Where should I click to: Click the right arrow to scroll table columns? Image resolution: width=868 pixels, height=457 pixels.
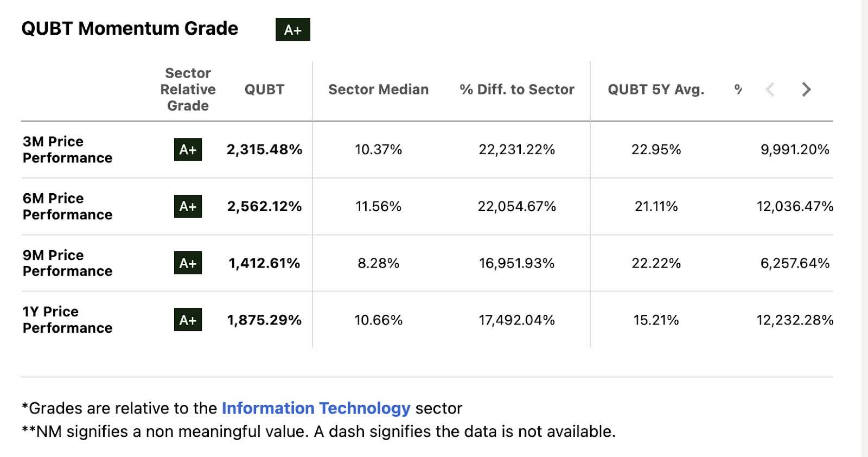(x=806, y=90)
